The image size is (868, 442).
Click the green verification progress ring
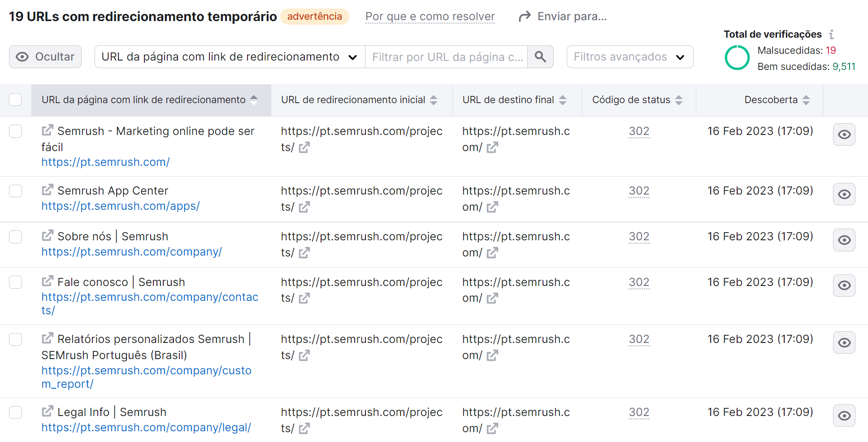tap(737, 58)
